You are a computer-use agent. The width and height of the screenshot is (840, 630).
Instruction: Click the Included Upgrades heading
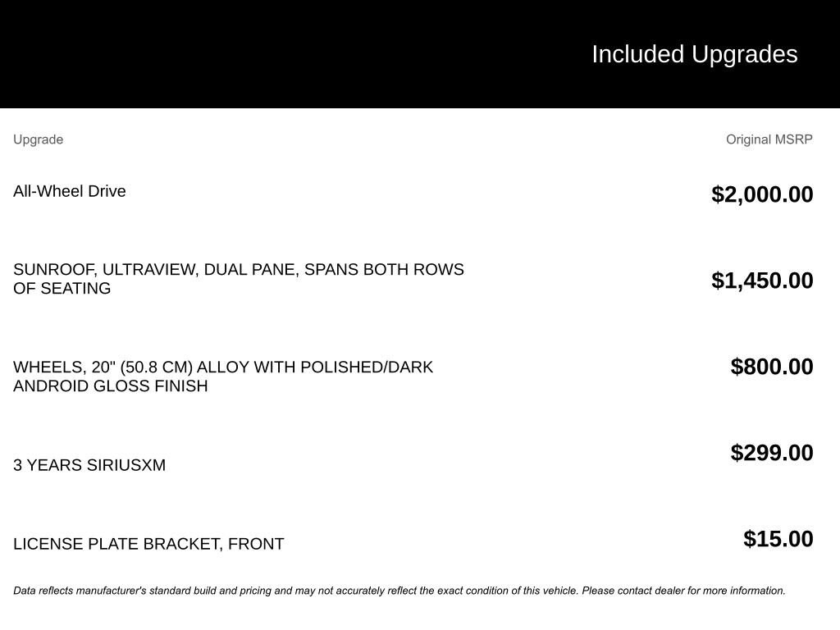point(694,54)
